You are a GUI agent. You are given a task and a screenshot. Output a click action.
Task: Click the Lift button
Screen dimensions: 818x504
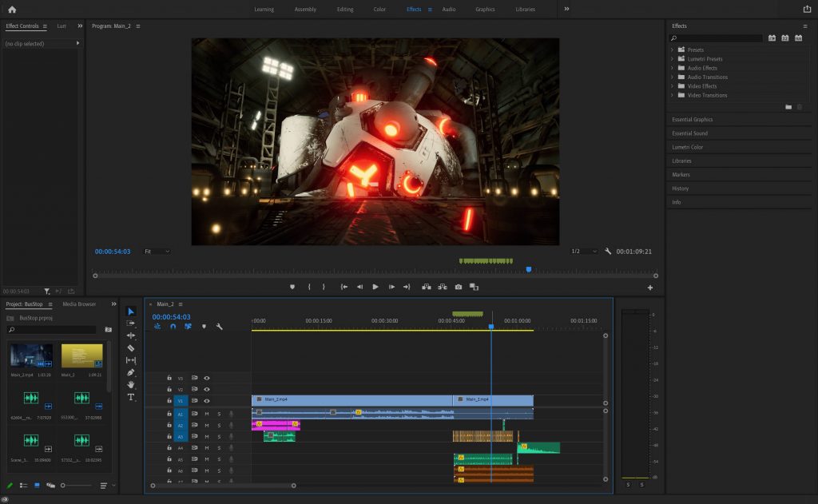click(427, 287)
